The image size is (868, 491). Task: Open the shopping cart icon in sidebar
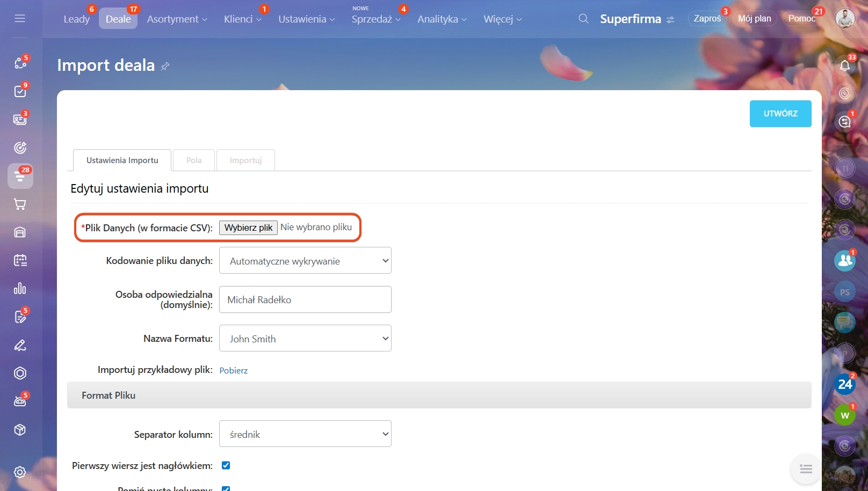click(x=20, y=204)
